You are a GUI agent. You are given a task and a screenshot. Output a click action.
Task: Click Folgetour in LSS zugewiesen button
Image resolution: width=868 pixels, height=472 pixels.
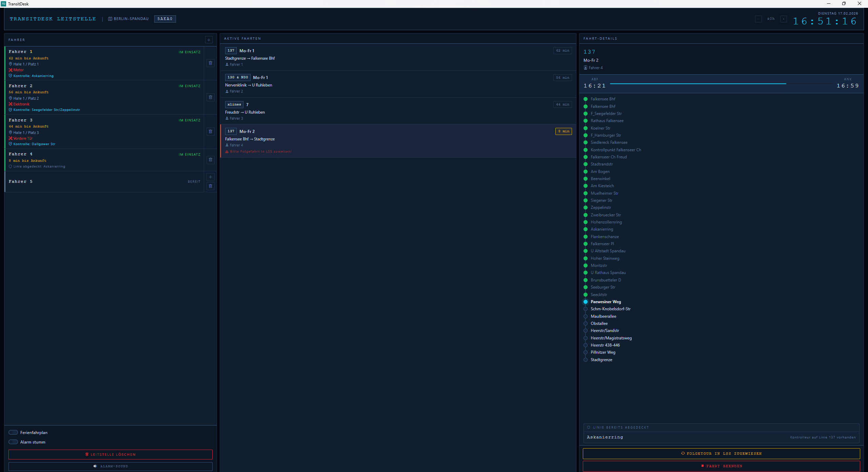click(721, 453)
